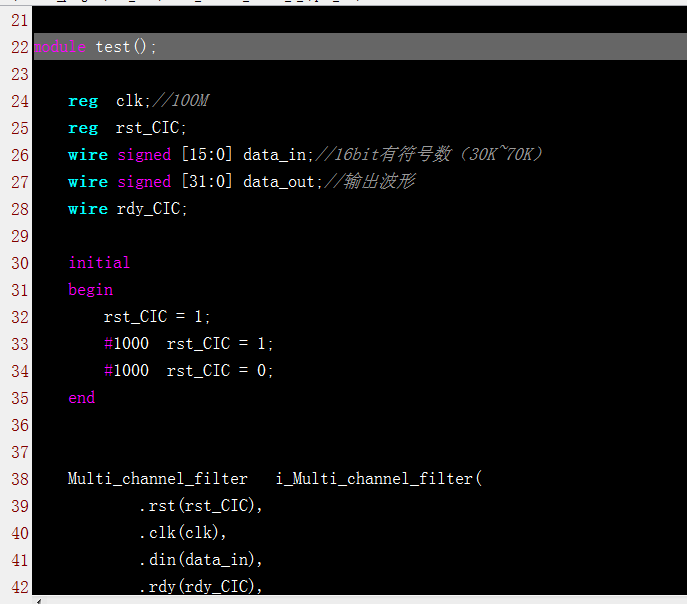This screenshot has height=604, width=687.
Task: Click the 'end' keyword on line 35
Action: coord(81,398)
